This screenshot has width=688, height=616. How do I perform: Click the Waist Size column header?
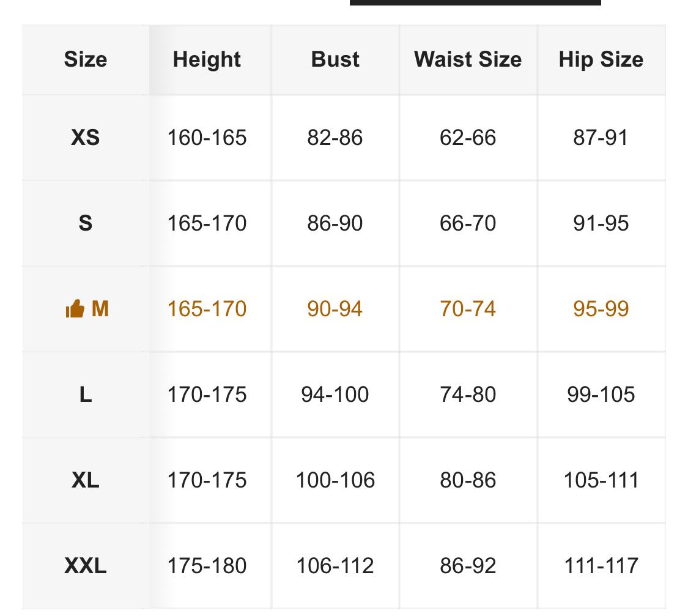468,59
